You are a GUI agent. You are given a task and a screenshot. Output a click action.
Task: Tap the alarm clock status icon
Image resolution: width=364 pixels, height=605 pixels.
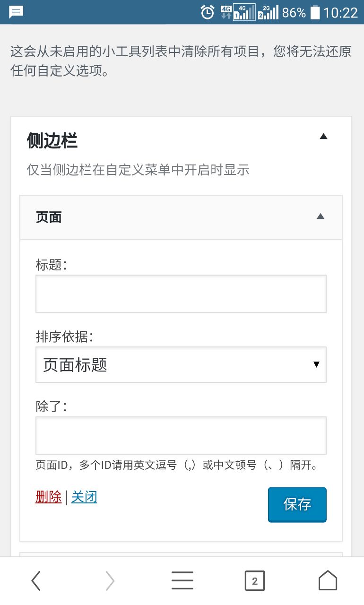[207, 12]
